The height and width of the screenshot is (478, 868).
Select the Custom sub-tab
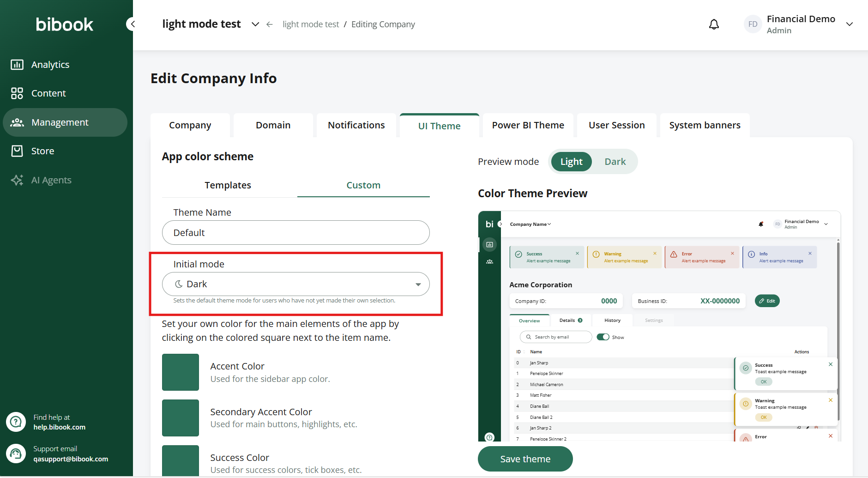(363, 185)
